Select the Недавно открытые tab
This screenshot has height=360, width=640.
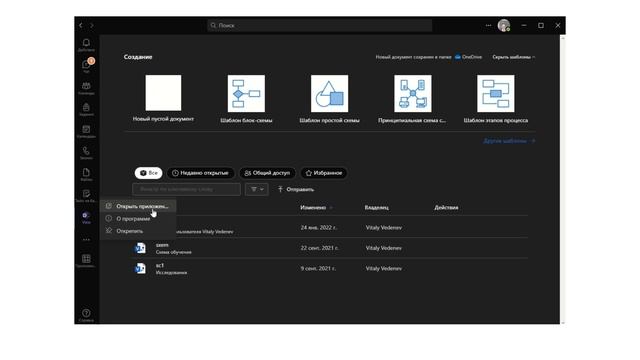click(200, 173)
